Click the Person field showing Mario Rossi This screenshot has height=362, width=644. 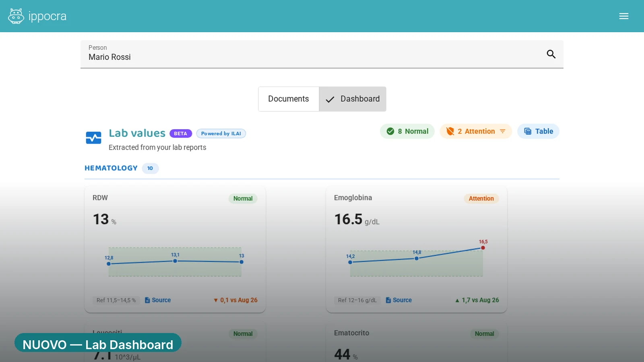[322, 54]
